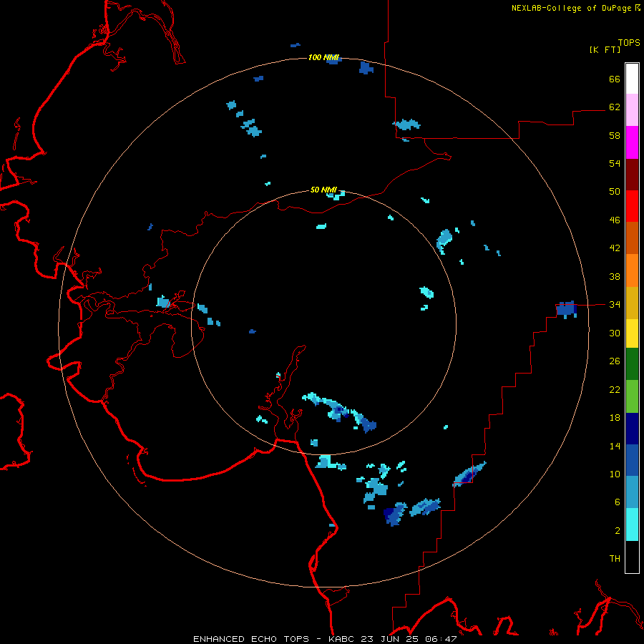Image resolution: width=644 pixels, height=644 pixels.
Task: Click the "TOPS" legend title
Action: 629,43
